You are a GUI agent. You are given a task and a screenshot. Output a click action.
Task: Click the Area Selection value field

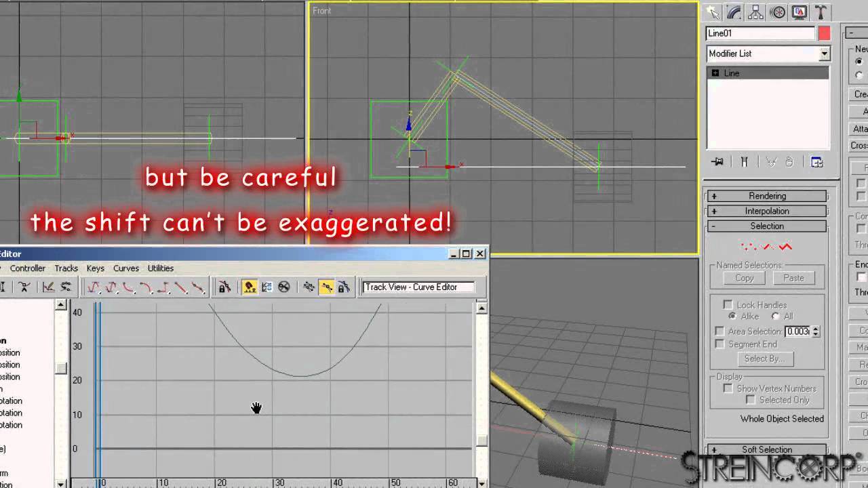click(797, 331)
